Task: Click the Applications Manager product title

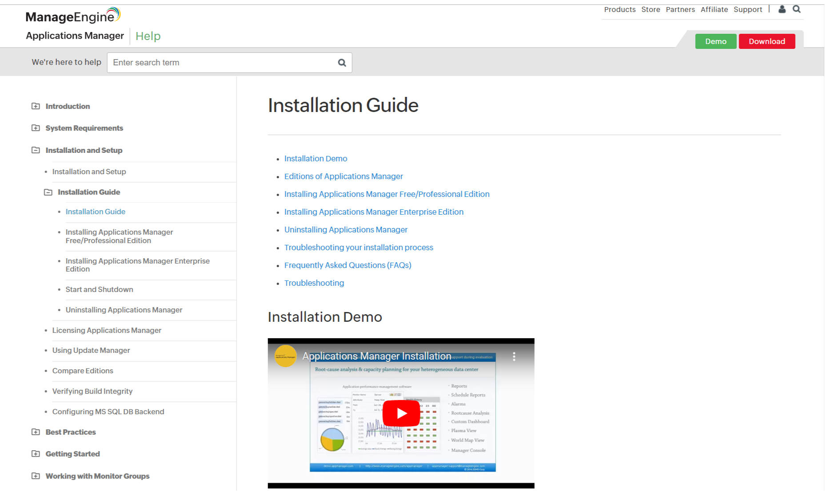Action: [75, 36]
